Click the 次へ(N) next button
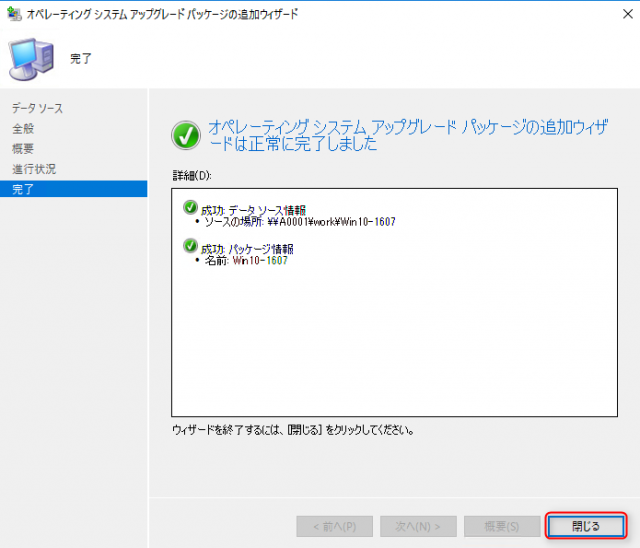 click(418, 526)
